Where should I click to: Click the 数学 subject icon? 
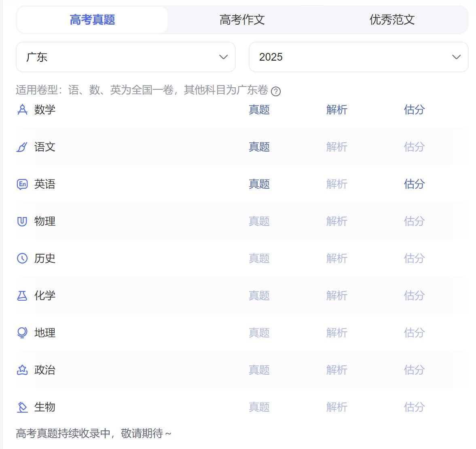[21, 110]
